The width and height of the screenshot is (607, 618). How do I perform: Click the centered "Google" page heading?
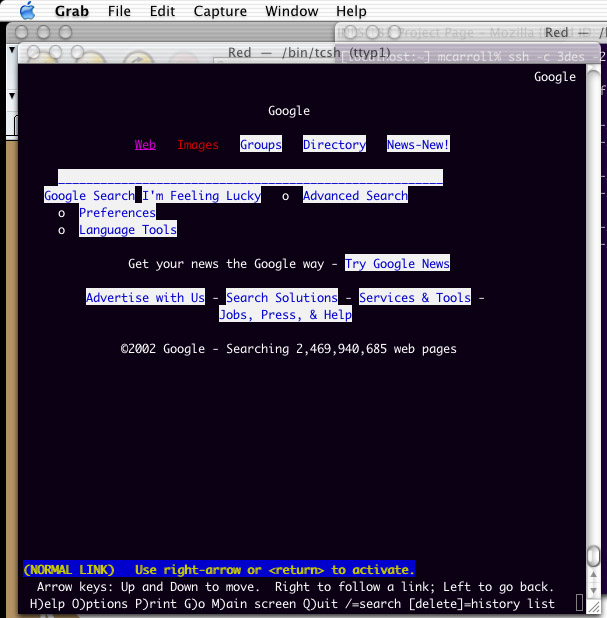pyautogui.click(x=289, y=111)
